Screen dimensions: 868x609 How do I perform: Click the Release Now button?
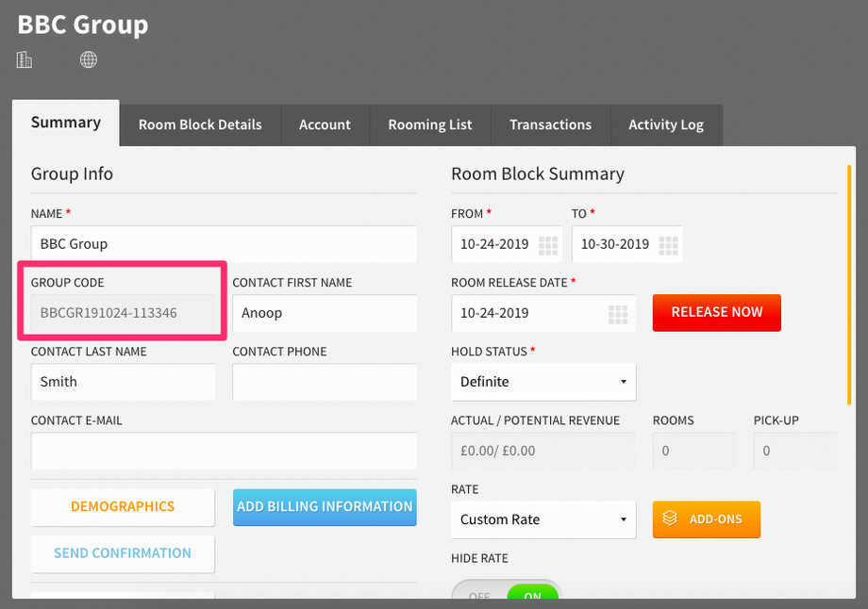click(717, 313)
